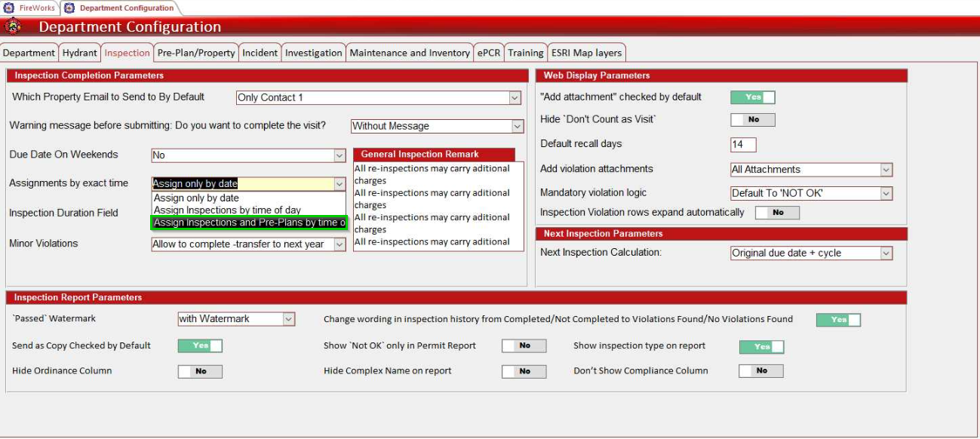Open Which Property Email default dropdown
Image resolution: width=980 pixels, height=439 pixels.
515,98
